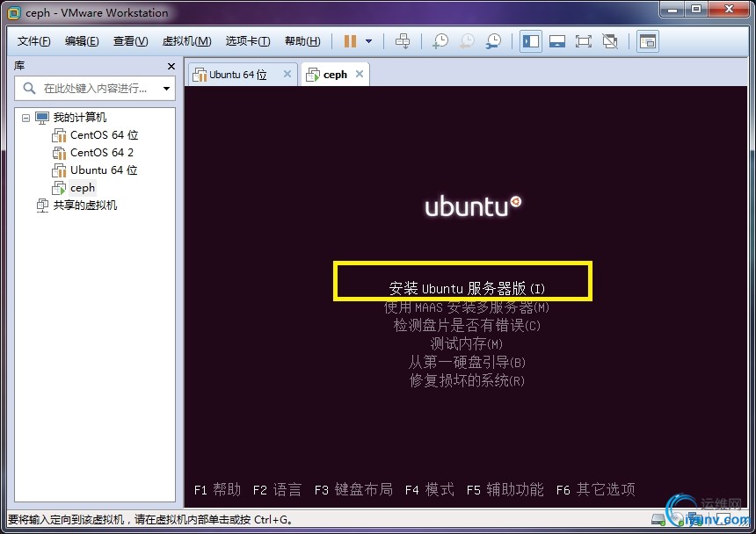The height and width of the screenshot is (534, 756).
Task: Take a snapshot of the virtual machine
Action: (440, 41)
